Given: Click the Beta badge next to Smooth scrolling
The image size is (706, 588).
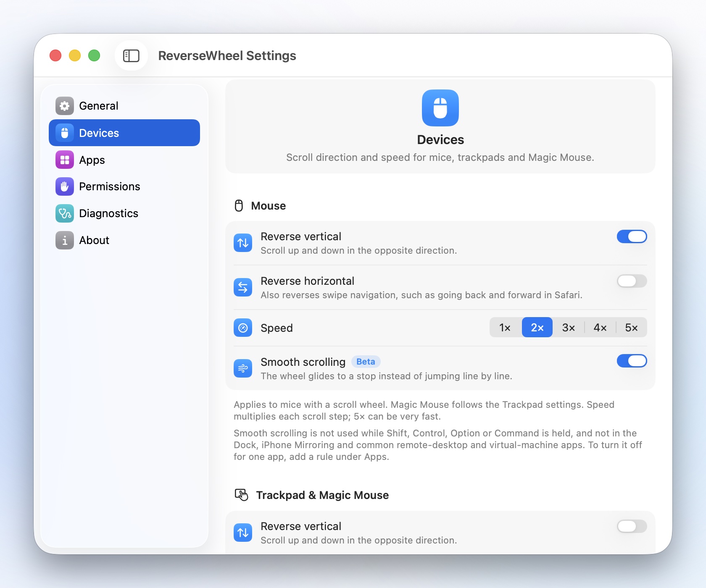Looking at the screenshot, I should 366,362.
